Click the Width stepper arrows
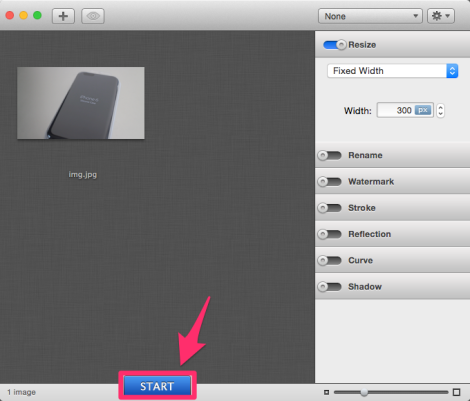This screenshot has height=401, width=470. click(440, 110)
